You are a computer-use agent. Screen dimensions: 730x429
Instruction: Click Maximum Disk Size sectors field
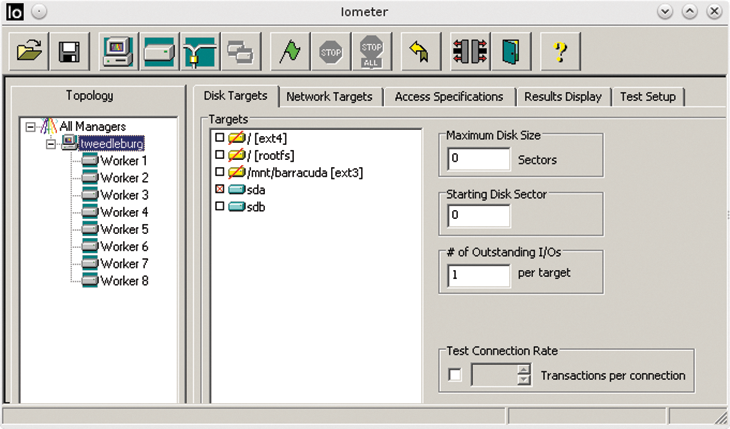(479, 159)
